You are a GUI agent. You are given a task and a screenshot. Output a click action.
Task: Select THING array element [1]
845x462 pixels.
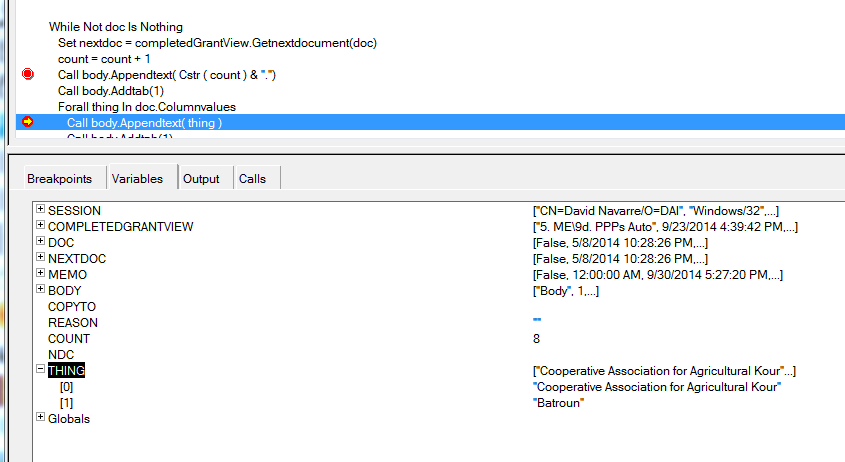(66, 403)
